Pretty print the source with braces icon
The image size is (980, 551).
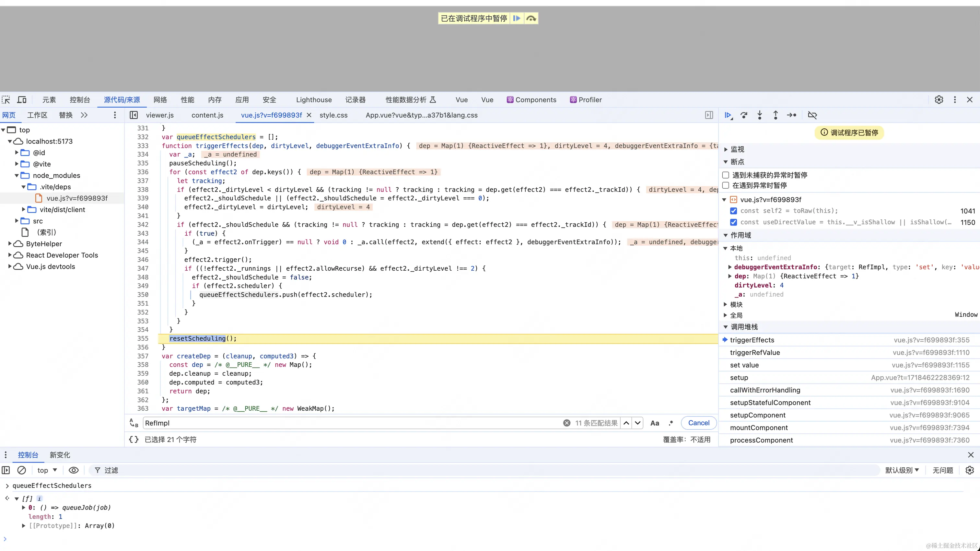[134, 440]
